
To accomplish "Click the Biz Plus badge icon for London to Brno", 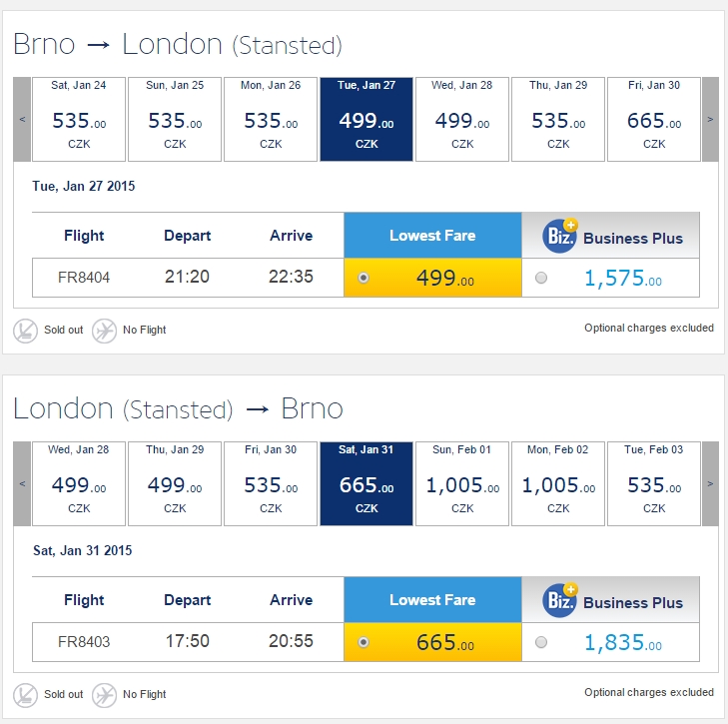I will point(560,600).
